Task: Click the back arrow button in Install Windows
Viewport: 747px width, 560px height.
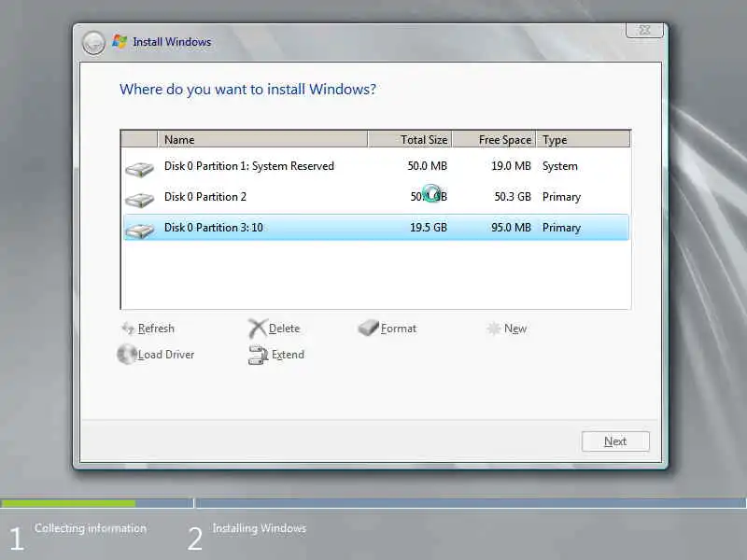Action: 93,43
